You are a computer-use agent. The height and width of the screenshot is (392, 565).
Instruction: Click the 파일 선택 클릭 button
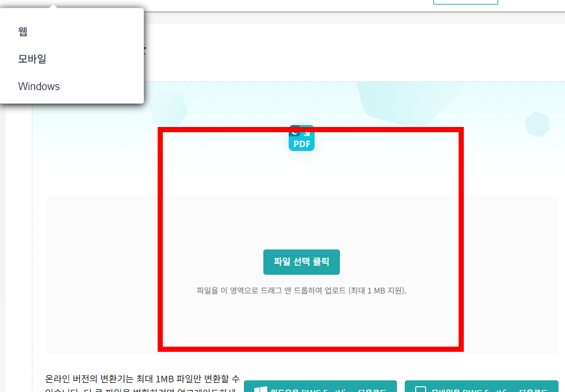pos(301,262)
